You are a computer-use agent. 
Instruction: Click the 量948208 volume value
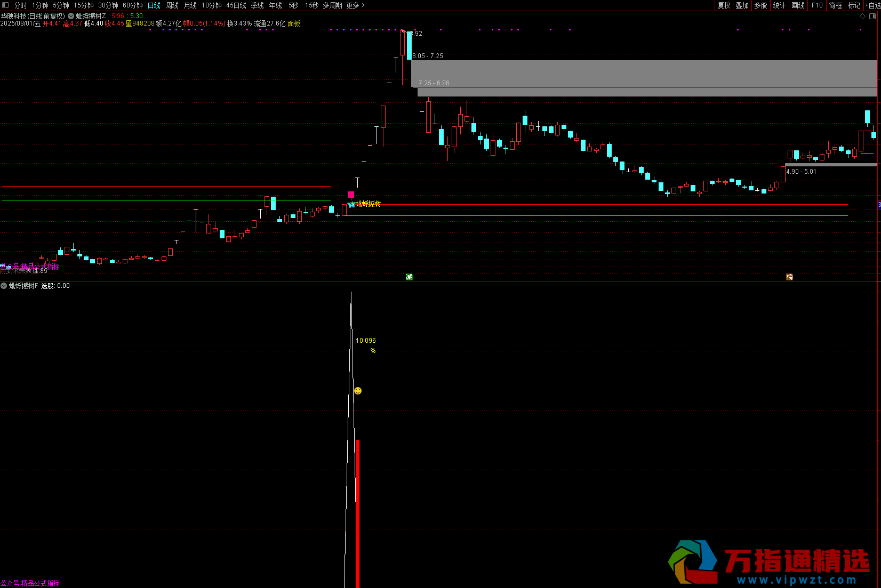140,23
